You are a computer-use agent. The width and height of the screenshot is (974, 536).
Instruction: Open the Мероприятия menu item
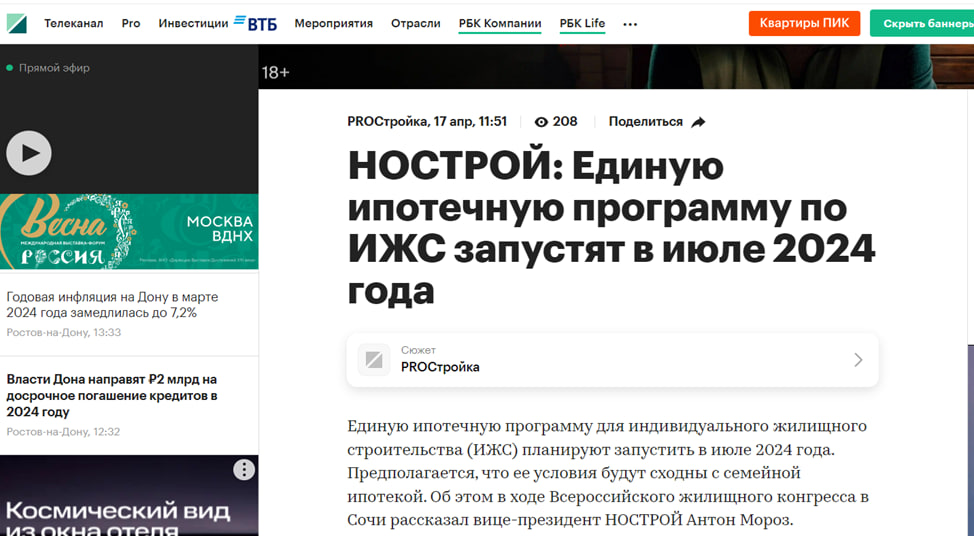pos(334,24)
